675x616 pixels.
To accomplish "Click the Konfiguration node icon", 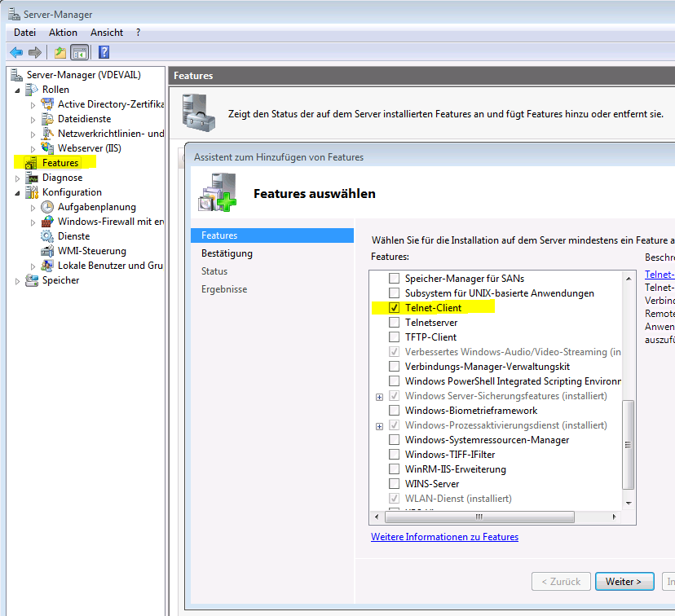I will [x=32, y=192].
